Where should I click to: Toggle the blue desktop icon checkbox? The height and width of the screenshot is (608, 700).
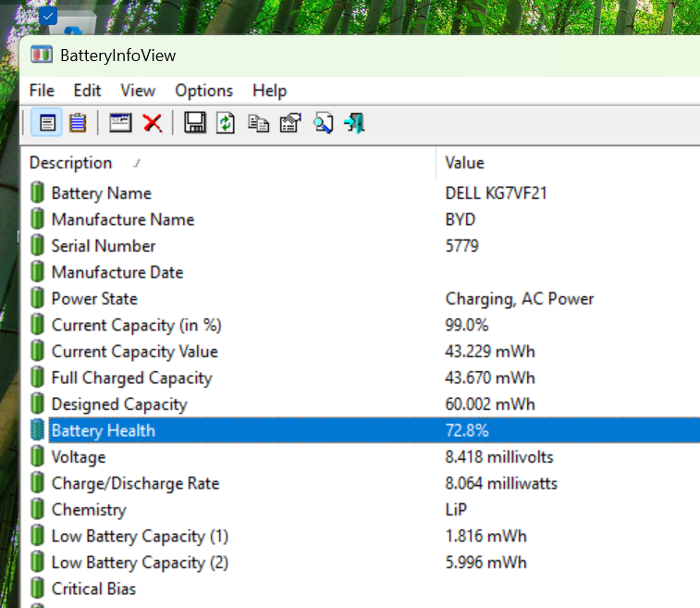click(x=48, y=16)
